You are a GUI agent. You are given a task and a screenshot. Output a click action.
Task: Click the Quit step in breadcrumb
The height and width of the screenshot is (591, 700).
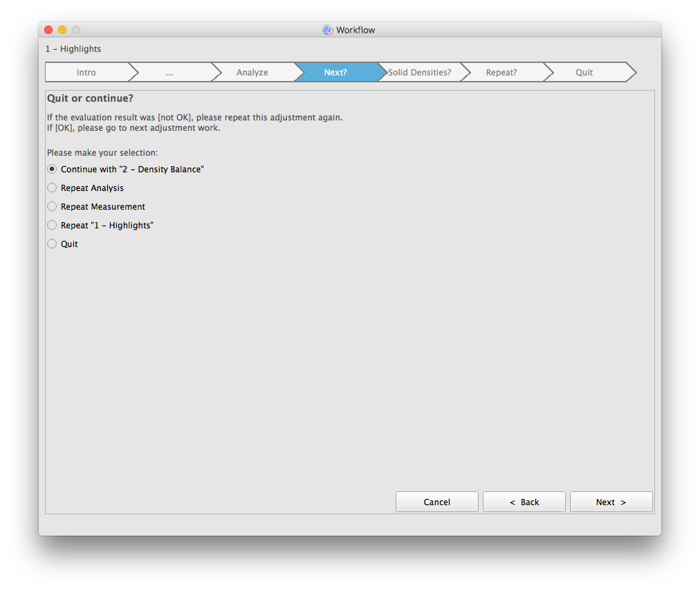584,73
